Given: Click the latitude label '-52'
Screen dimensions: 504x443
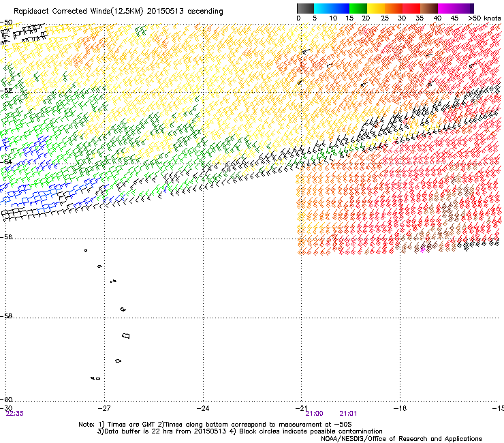Looking at the screenshot, I should [6, 91].
